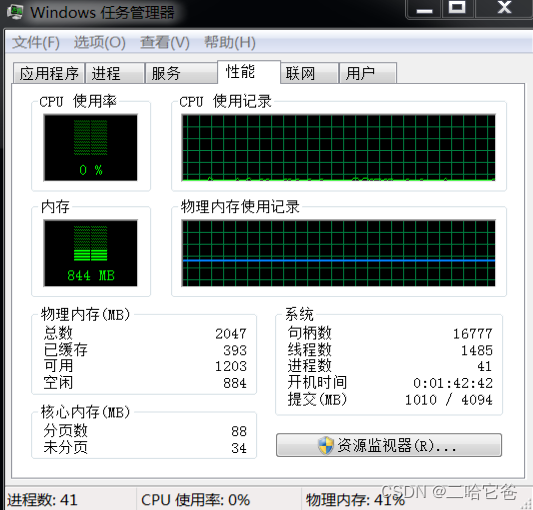Open the 查看(V) menu

pyautogui.click(x=165, y=43)
